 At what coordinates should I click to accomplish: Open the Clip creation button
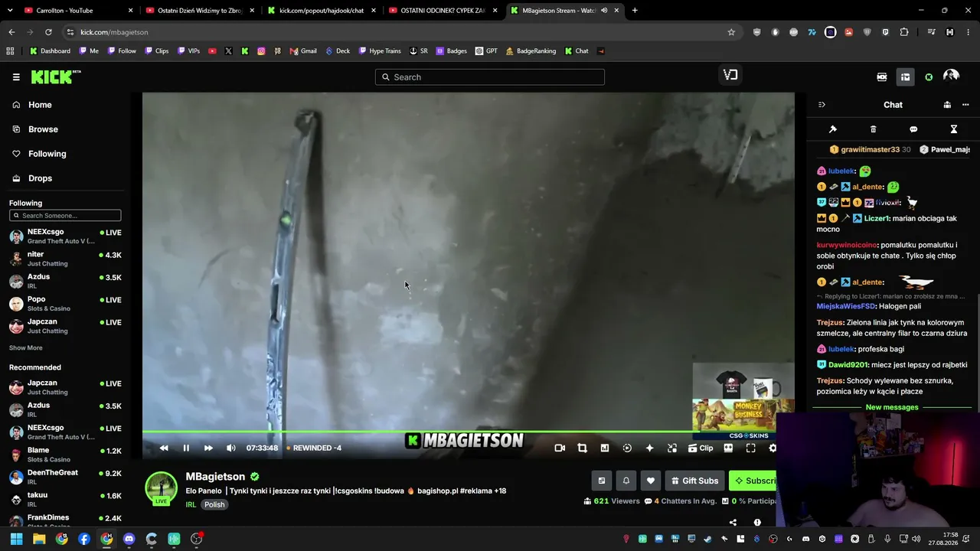click(x=701, y=448)
